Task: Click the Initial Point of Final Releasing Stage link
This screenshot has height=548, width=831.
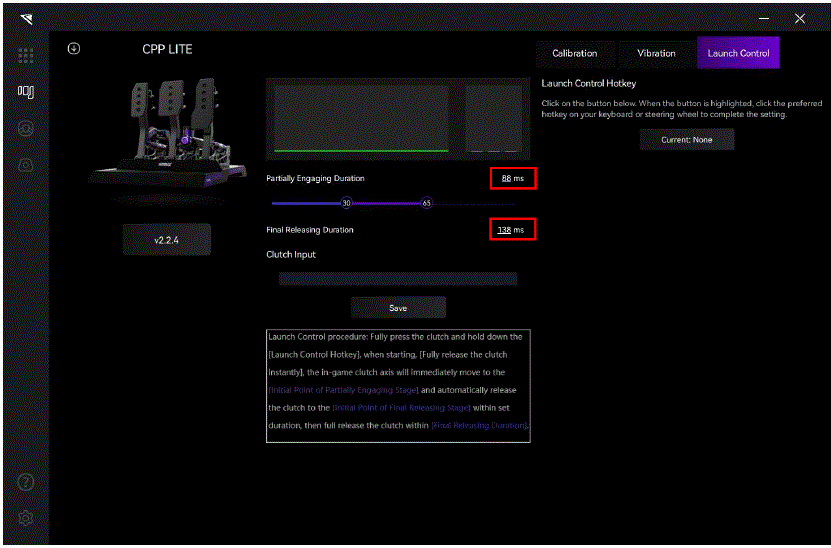Action: click(401, 408)
